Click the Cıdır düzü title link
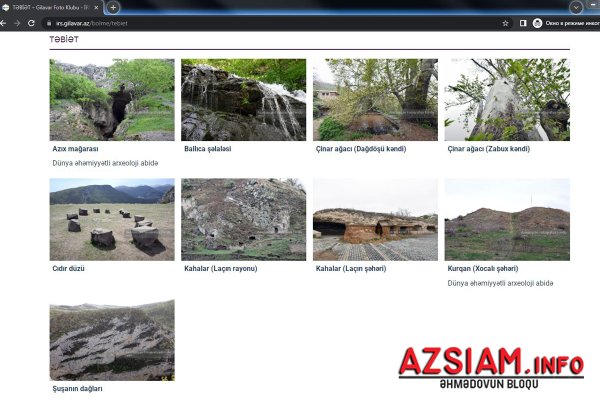Viewport: 600px width, 400px height. pyautogui.click(x=68, y=269)
